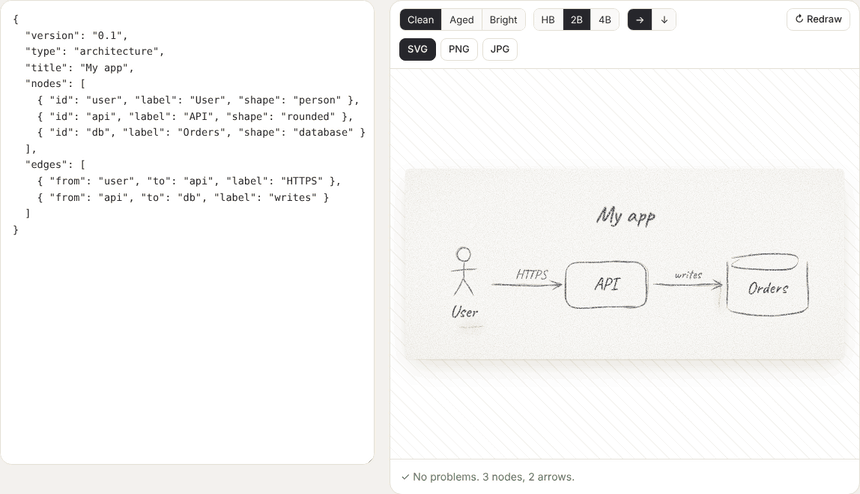Click the "No problems. 3 nodes, 2 arrows." status

click(x=488, y=477)
